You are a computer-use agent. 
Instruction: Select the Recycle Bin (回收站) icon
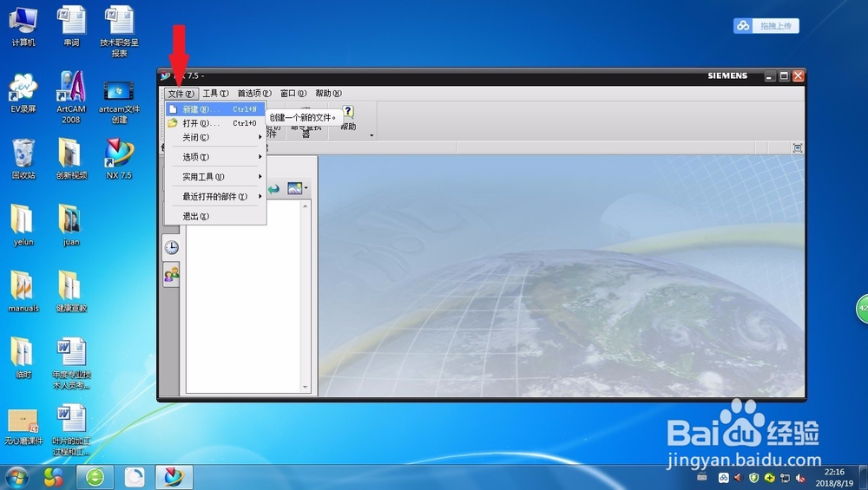(x=23, y=160)
